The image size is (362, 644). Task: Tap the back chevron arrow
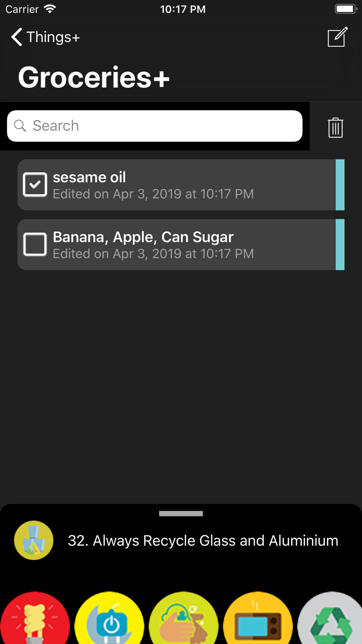click(16, 37)
